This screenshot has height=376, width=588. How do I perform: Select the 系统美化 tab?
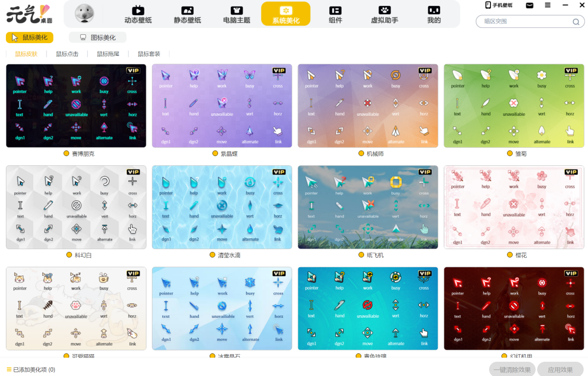pos(286,14)
